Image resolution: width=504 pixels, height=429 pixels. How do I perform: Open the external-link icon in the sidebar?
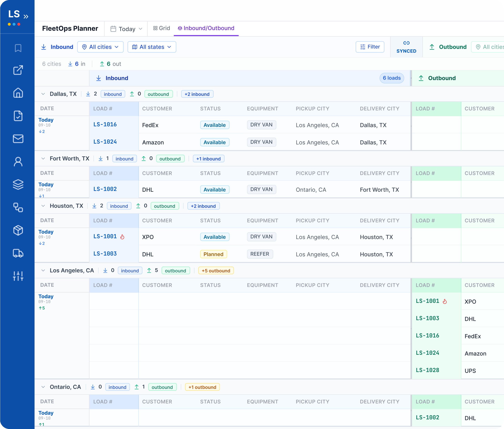pos(18,70)
